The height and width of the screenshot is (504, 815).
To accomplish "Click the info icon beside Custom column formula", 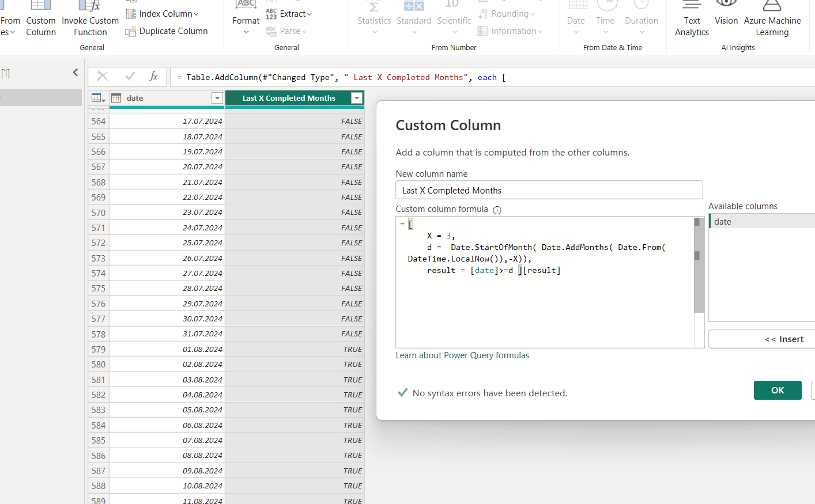I will pos(497,210).
